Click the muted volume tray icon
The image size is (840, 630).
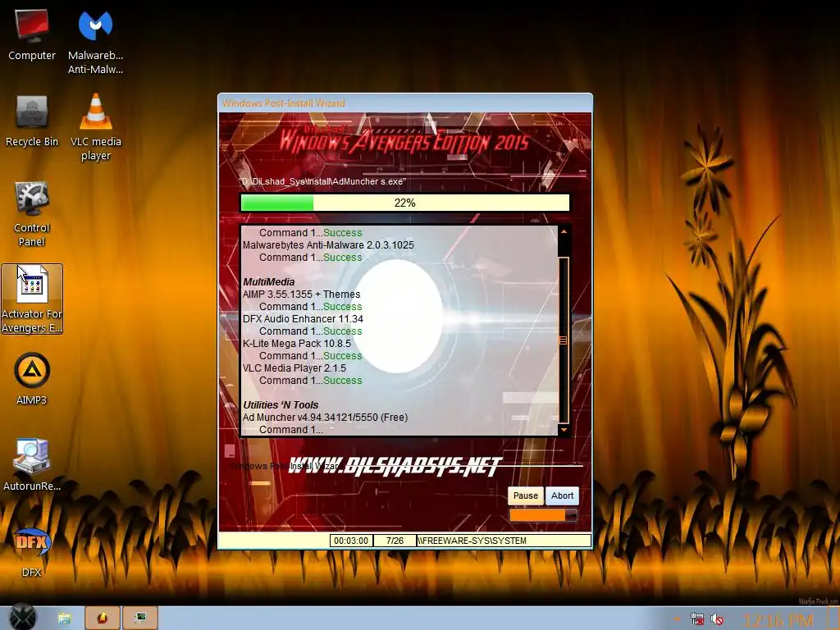[x=717, y=619]
